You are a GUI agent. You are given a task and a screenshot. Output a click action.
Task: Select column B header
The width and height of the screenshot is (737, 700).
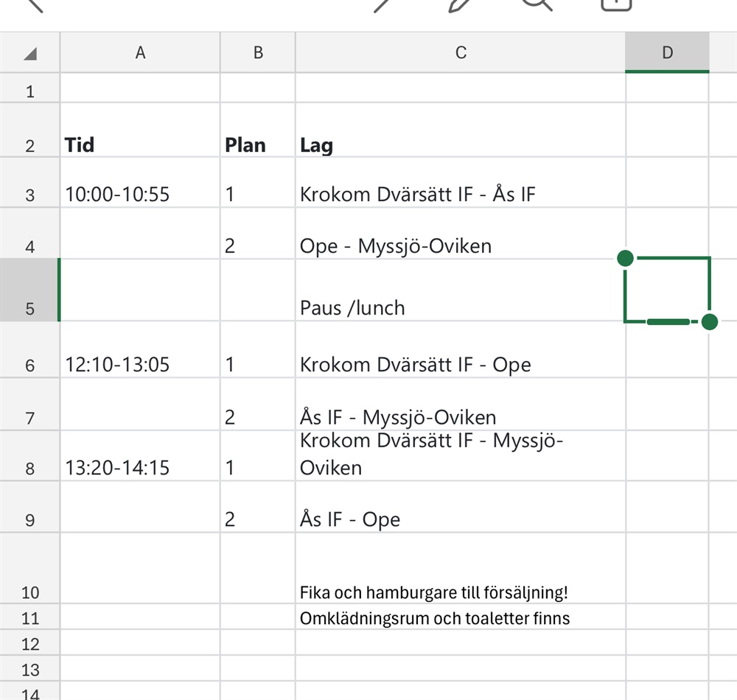pos(258,53)
